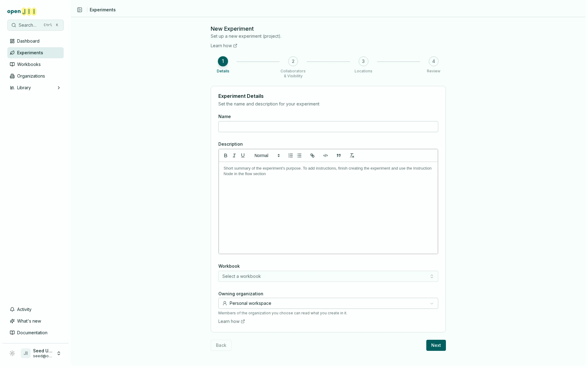Open Experiments in the sidebar

coord(36,53)
